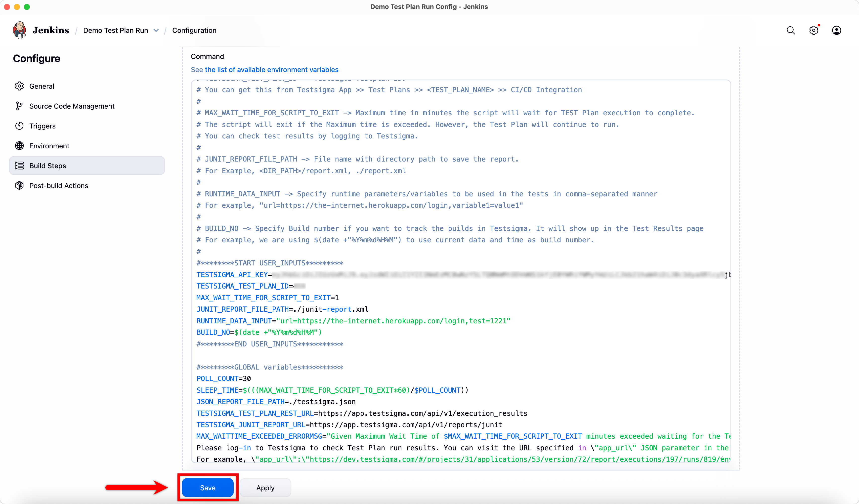859x504 pixels.
Task: Click the Triggers clock icon
Action: (x=19, y=126)
